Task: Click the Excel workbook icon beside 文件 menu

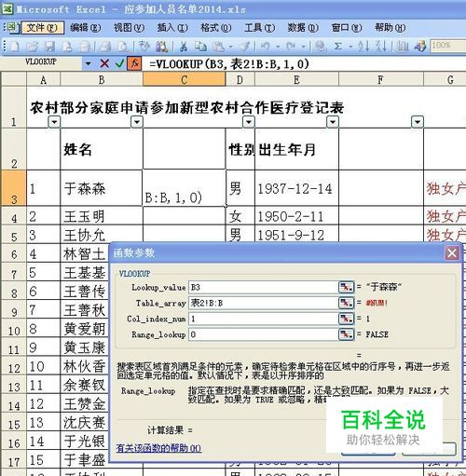Action: (x=12, y=28)
